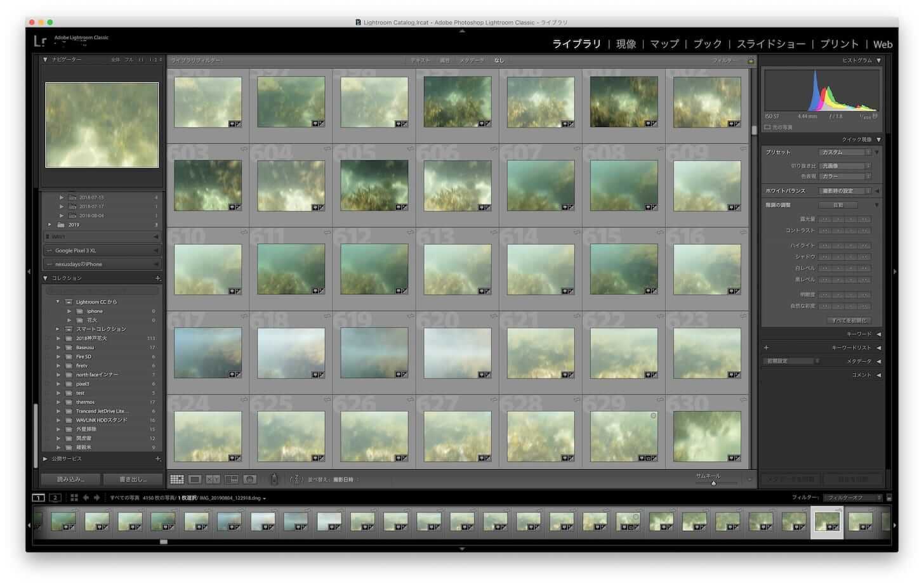
Task: Toggle the circle quick-collection marker on thumbnail 629
Action: [654, 416]
